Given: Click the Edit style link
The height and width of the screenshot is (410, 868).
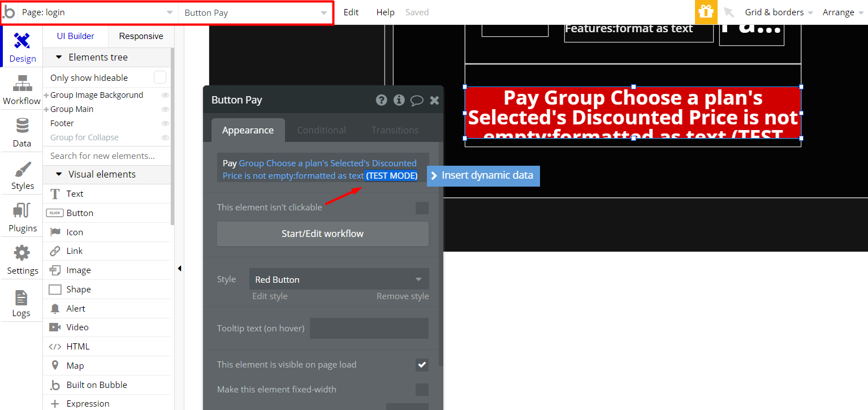Looking at the screenshot, I should pos(270,296).
